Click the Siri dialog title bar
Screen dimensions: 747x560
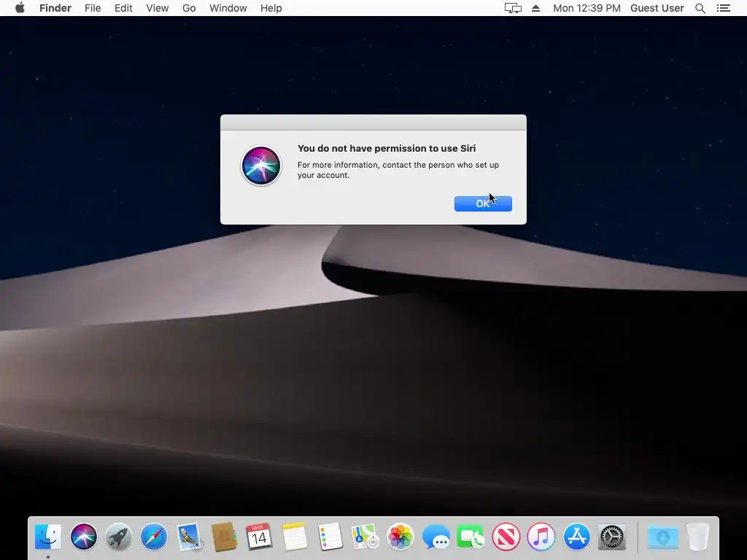click(373, 122)
